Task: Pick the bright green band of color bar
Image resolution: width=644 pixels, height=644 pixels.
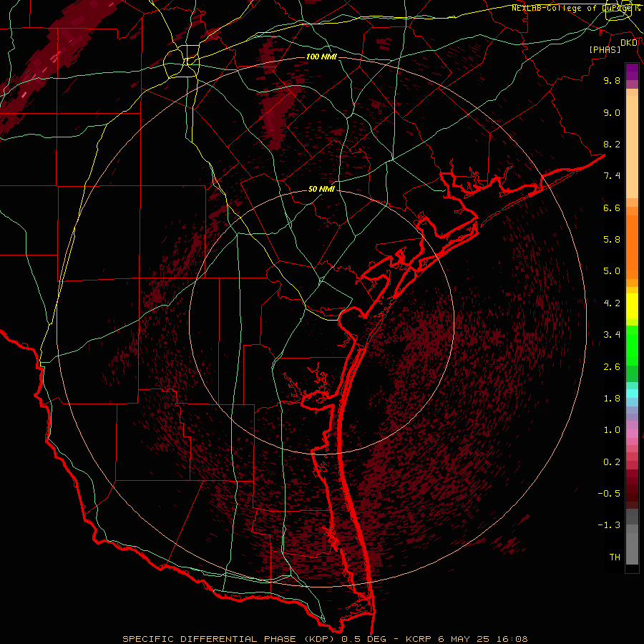Action: pyautogui.click(x=632, y=345)
